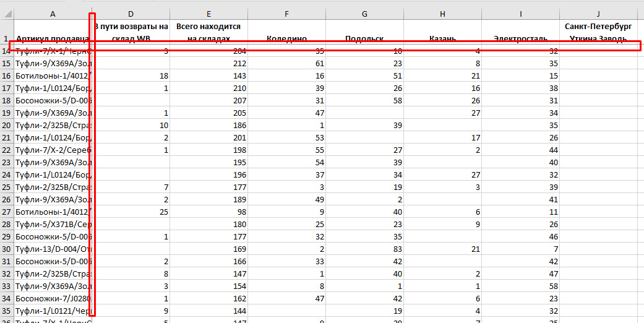Screen dimensions: 644x323
Task: Select row 15 header number
Action: (x=7, y=63)
